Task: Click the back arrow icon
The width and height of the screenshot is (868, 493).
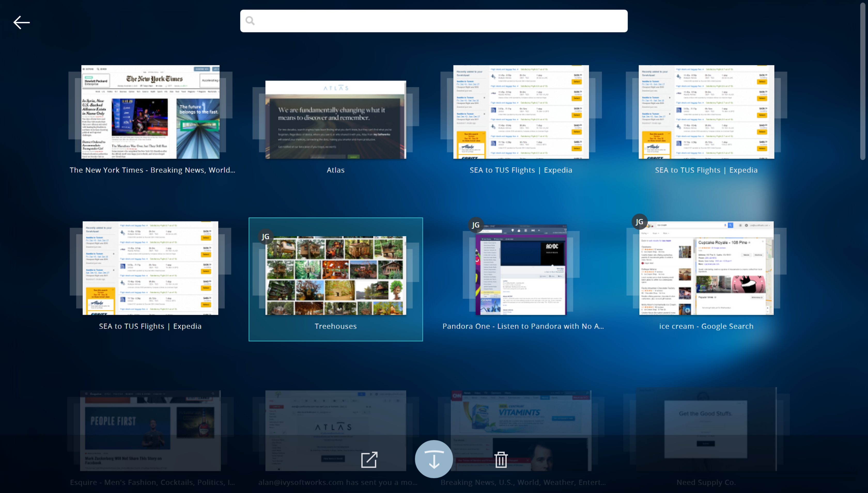Action: click(21, 23)
